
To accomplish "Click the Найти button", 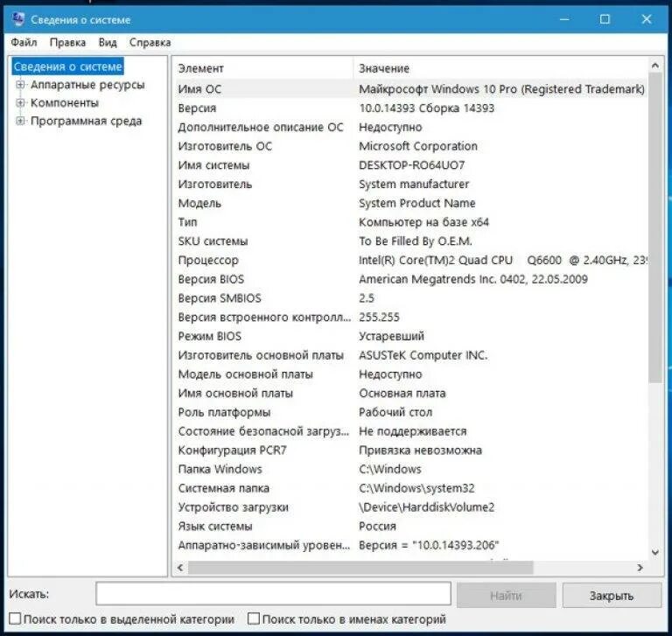I will [506, 595].
